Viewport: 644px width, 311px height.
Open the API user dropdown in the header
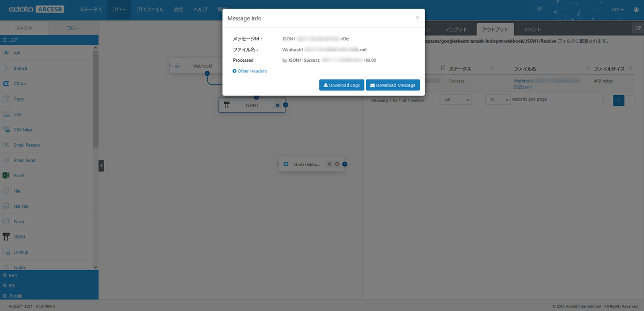click(617, 10)
